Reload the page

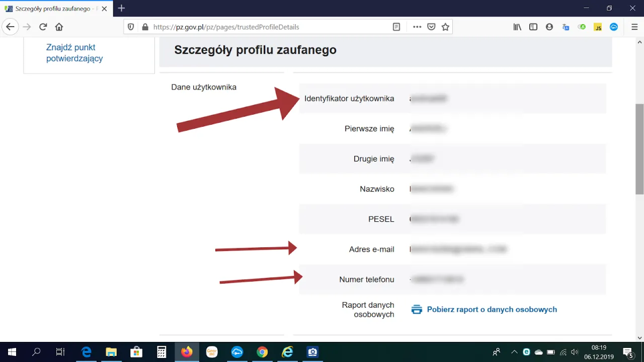pyautogui.click(x=43, y=27)
